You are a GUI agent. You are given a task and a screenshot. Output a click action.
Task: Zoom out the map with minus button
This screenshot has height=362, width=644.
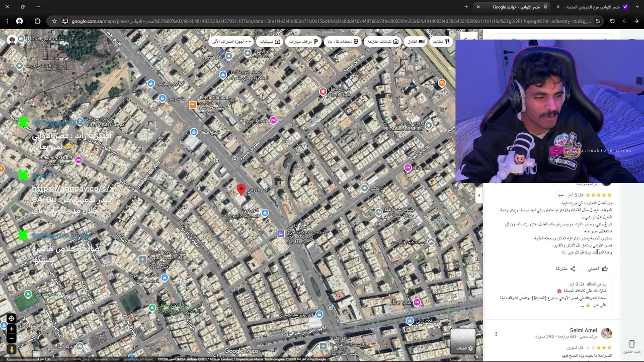[11, 338]
